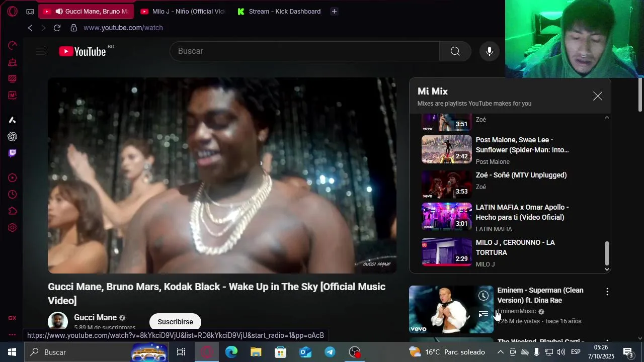Open GX Corner gamepad icon

tap(30, 12)
